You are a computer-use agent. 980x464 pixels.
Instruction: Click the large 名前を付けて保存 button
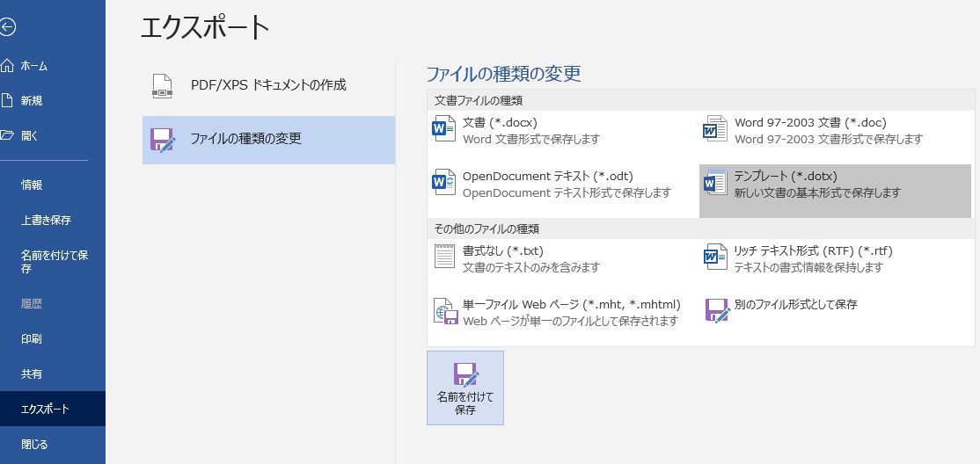[465, 388]
